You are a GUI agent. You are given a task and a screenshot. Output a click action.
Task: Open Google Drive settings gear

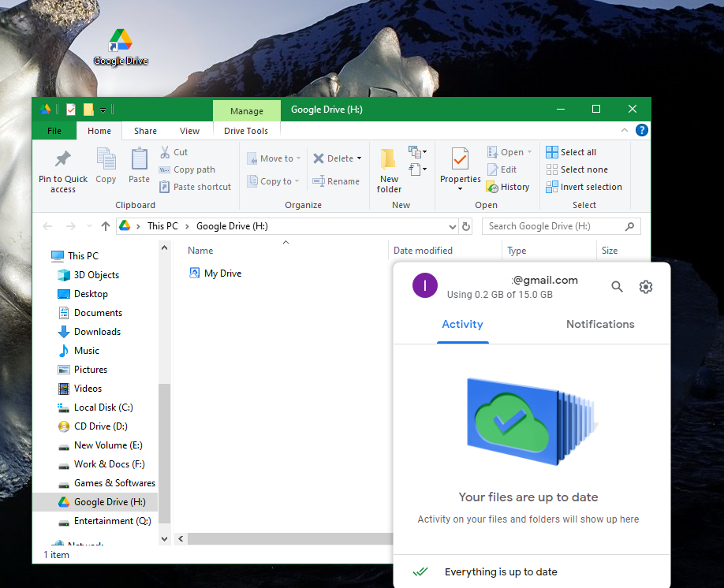click(645, 287)
